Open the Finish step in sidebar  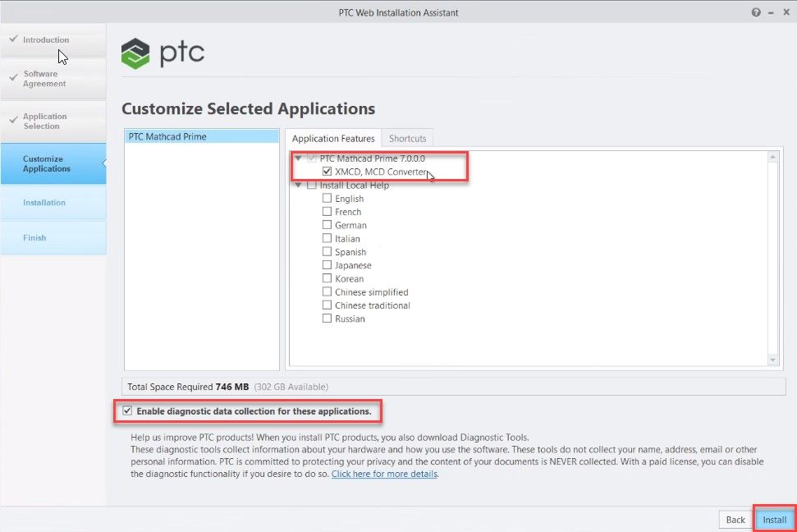(53, 237)
